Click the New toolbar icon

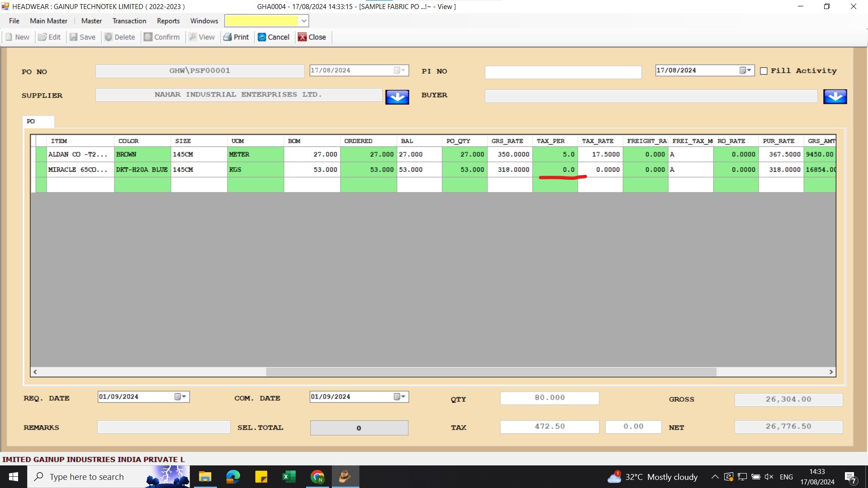coord(9,37)
